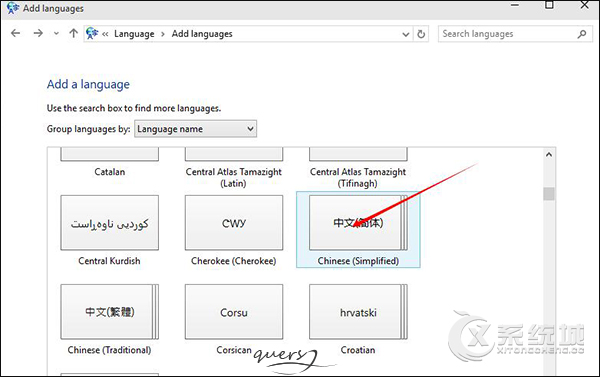Click the Central Atlas Tamazight (Latin) label

tap(234, 178)
